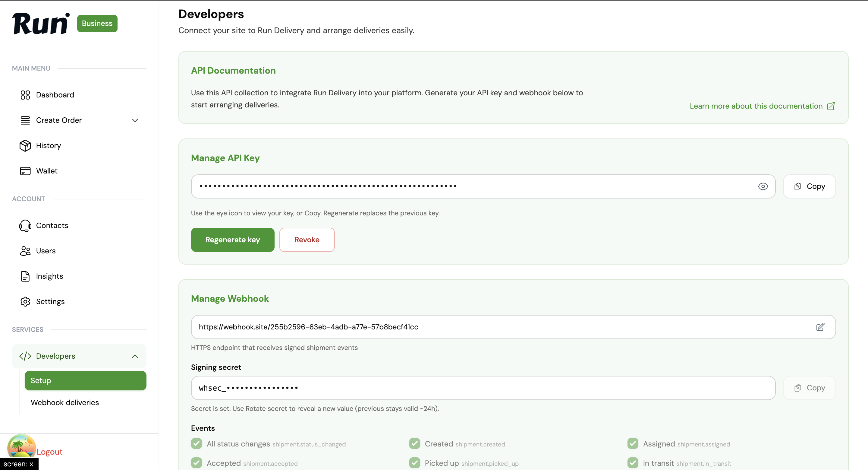Click the Wallet card icon
This screenshot has height=470, width=868.
25,171
